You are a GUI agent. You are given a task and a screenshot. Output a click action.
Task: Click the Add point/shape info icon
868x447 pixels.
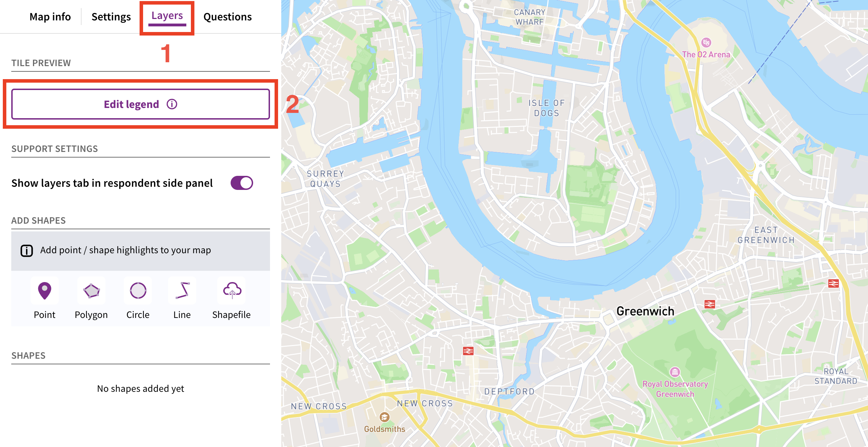27,250
